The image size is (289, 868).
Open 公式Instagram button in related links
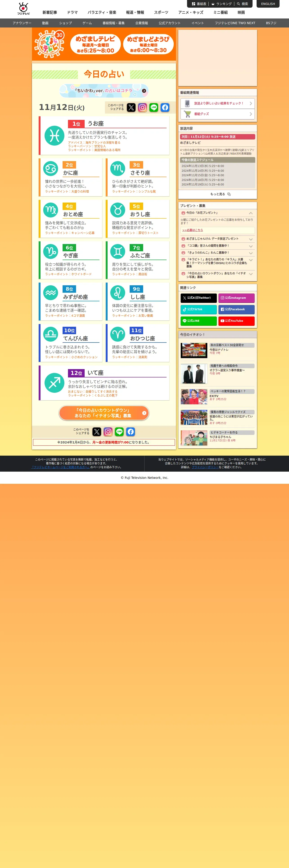(x=236, y=298)
